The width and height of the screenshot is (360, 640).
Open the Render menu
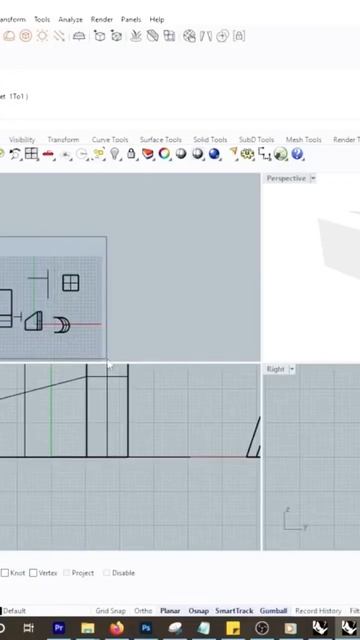point(102,20)
